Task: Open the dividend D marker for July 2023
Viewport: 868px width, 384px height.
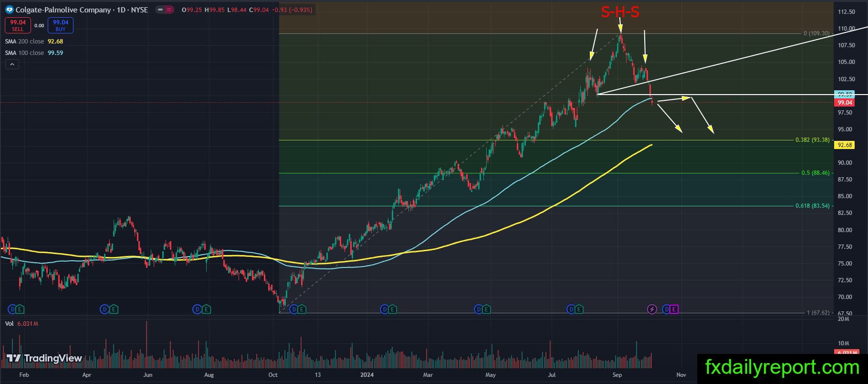Action: click(x=197, y=309)
